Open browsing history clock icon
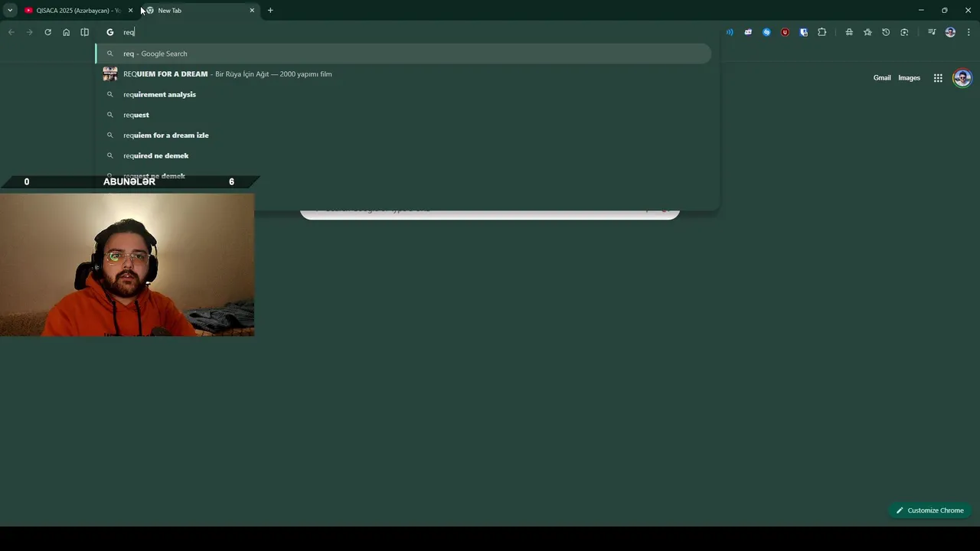Viewport: 980px width, 551px height. [x=886, y=32]
